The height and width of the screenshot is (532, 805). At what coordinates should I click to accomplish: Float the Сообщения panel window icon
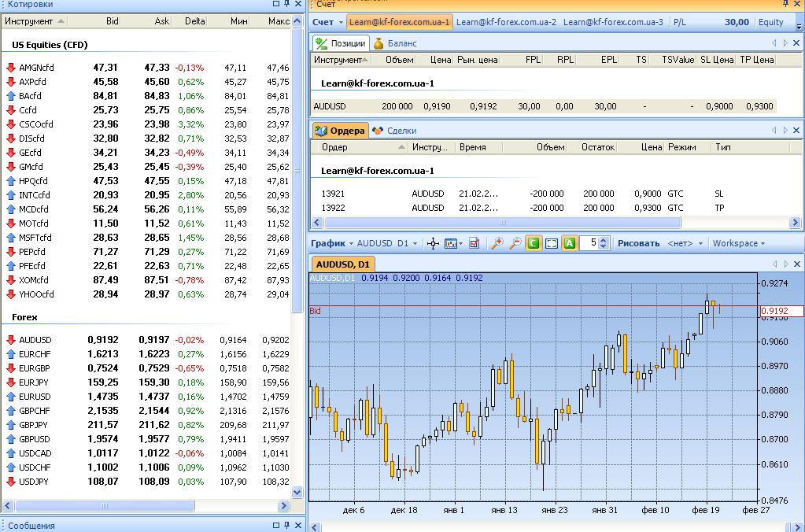(275, 525)
